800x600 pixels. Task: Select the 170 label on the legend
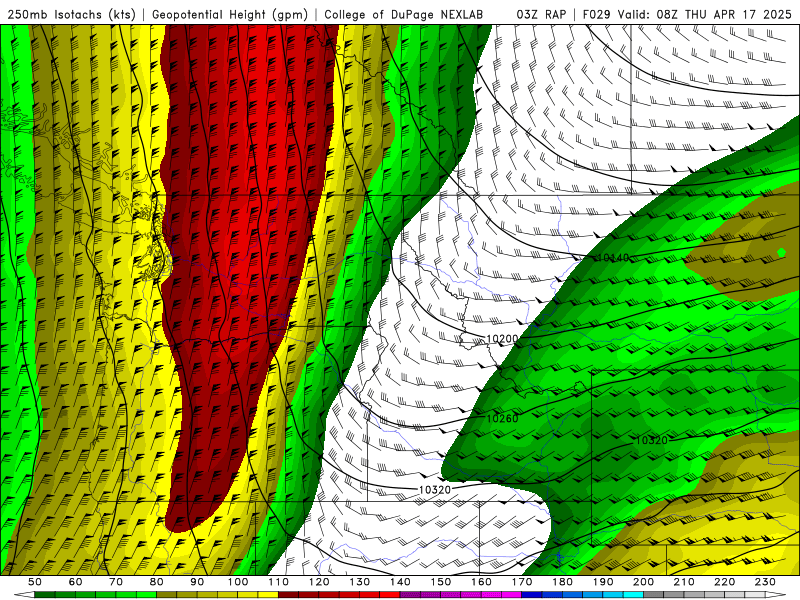pyautogui.click(x=522, y=582)
